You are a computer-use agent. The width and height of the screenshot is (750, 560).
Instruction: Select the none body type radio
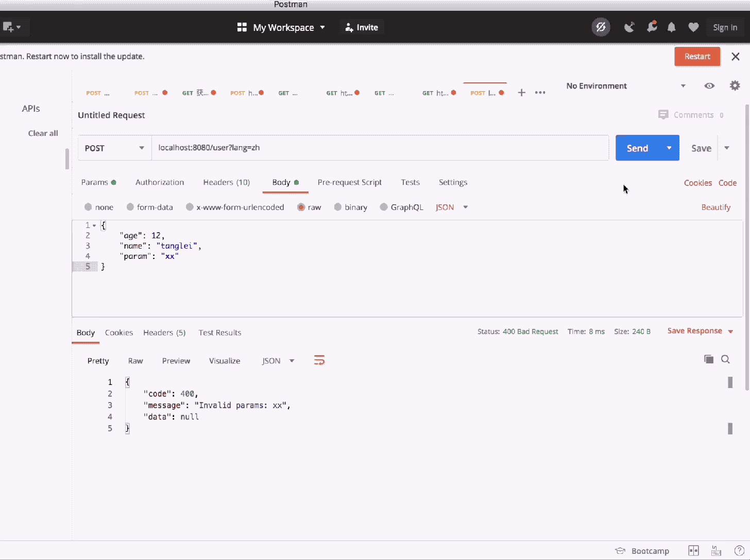click(x=88, y=207)
